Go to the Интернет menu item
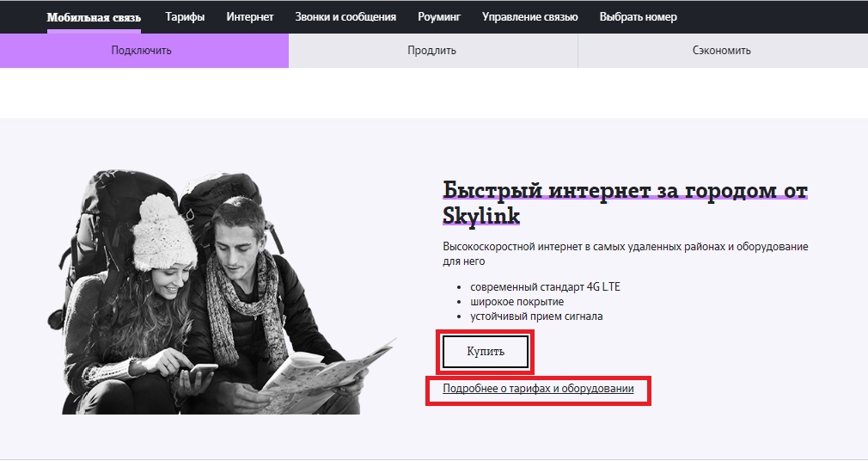The image size is (868, 461). [x=250, y=17]
